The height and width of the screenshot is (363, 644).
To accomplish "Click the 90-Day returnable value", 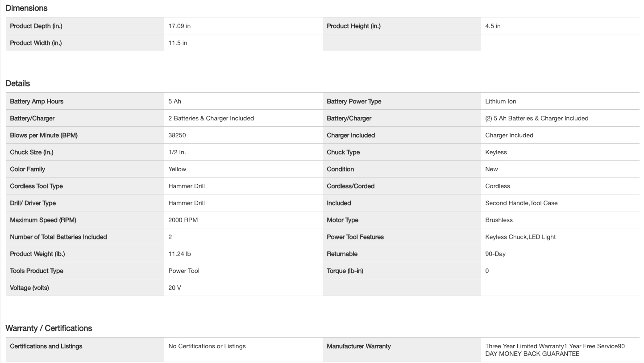I will coord(495,254).
